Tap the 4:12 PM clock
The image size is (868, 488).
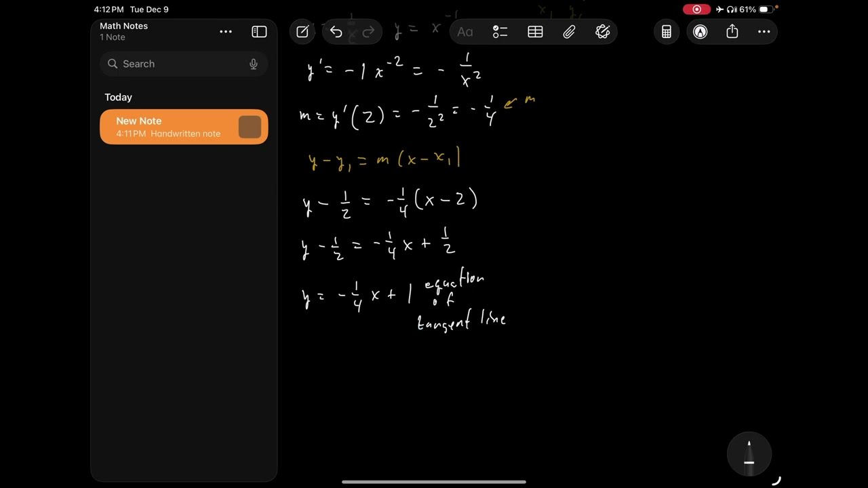point(108,9)
